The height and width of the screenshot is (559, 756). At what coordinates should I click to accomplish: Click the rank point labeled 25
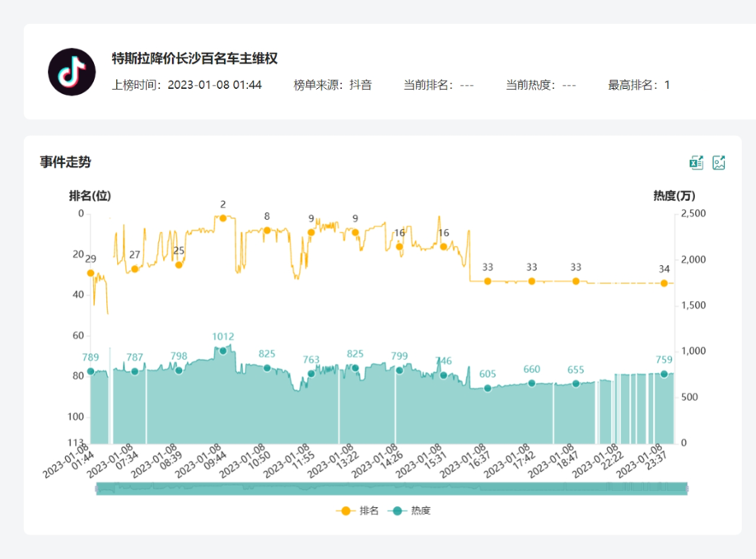(179, 264)
